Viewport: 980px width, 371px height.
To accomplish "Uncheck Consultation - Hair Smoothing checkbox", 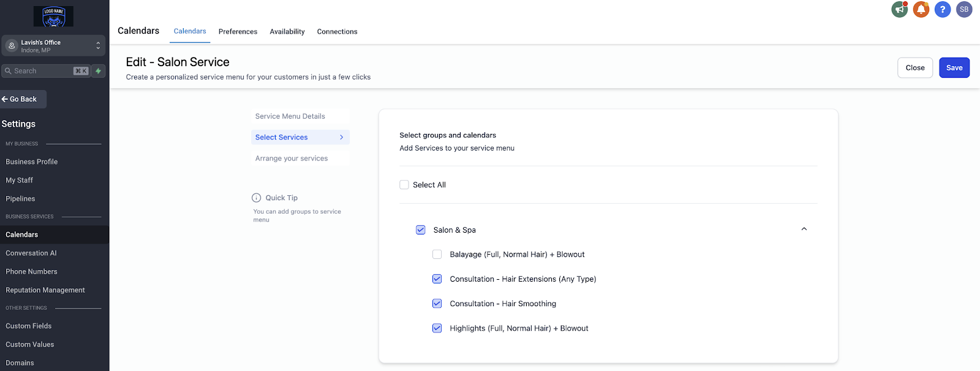I will [437, 304].
